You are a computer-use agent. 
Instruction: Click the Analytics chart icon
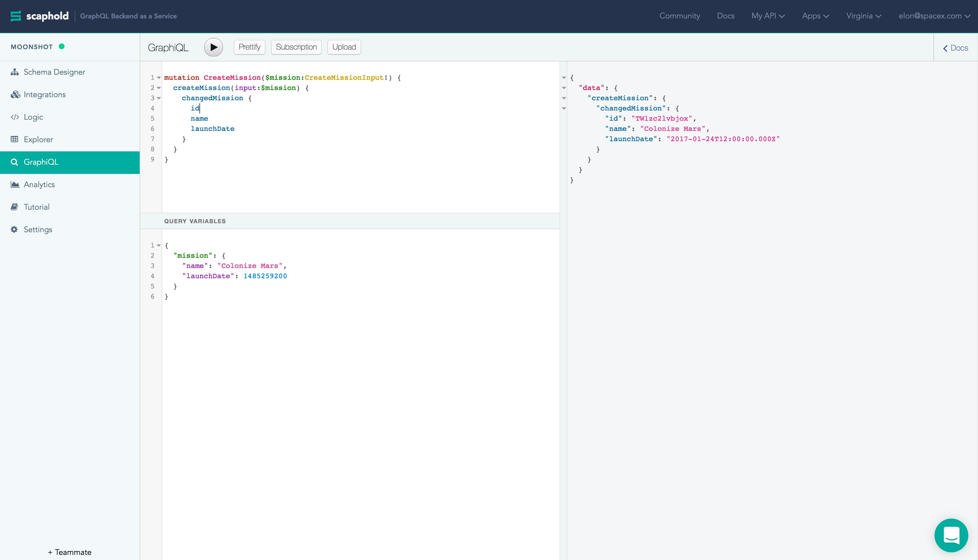(15, 185)
